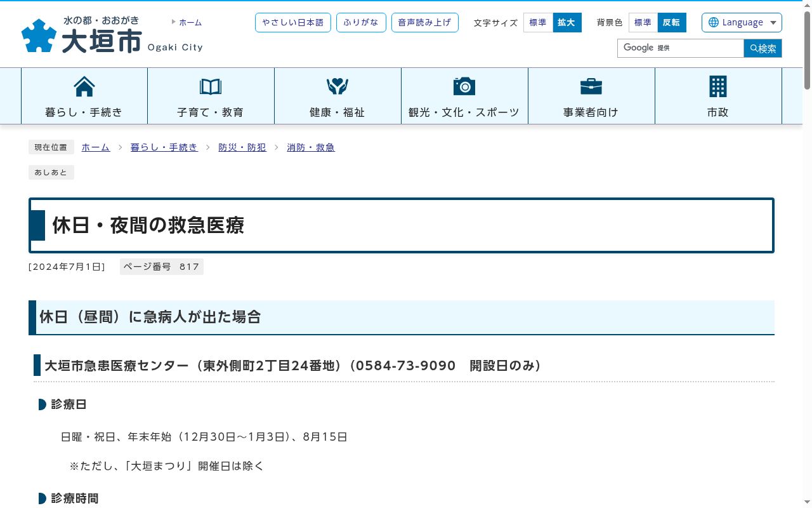The height and width of the screenshot is (508, 812).
Task: Click the page heading 休日・夜間の救急医療
Action: click(x=148, y=225)
